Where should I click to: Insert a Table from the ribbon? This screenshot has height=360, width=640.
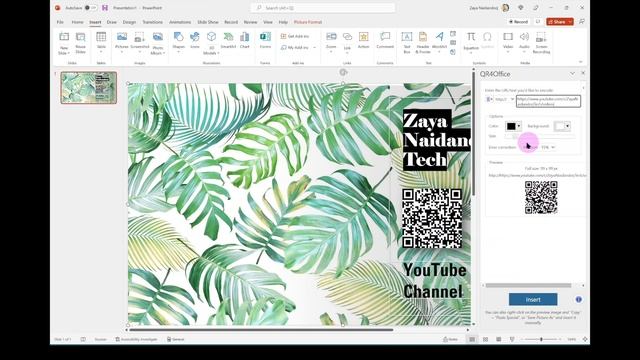coord(101,41)
